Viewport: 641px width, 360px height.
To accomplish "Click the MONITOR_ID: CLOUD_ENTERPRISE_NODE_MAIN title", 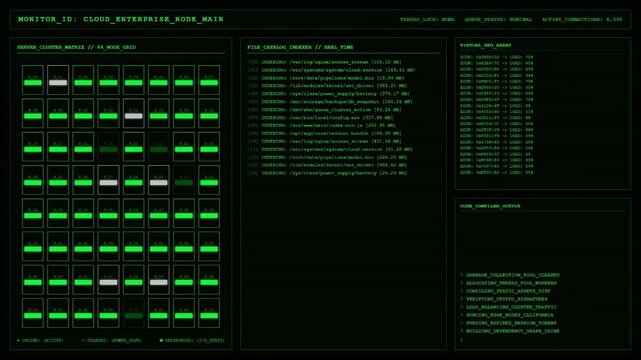I will tap(121, 19).
